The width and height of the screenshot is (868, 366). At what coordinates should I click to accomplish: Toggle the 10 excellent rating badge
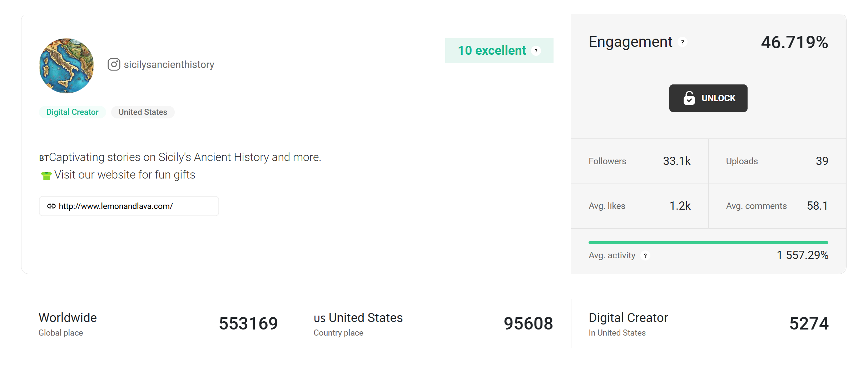click(x=492, y=50)
